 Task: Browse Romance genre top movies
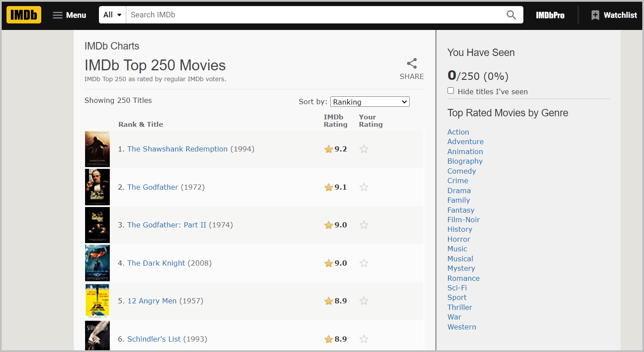click(463, 278)
